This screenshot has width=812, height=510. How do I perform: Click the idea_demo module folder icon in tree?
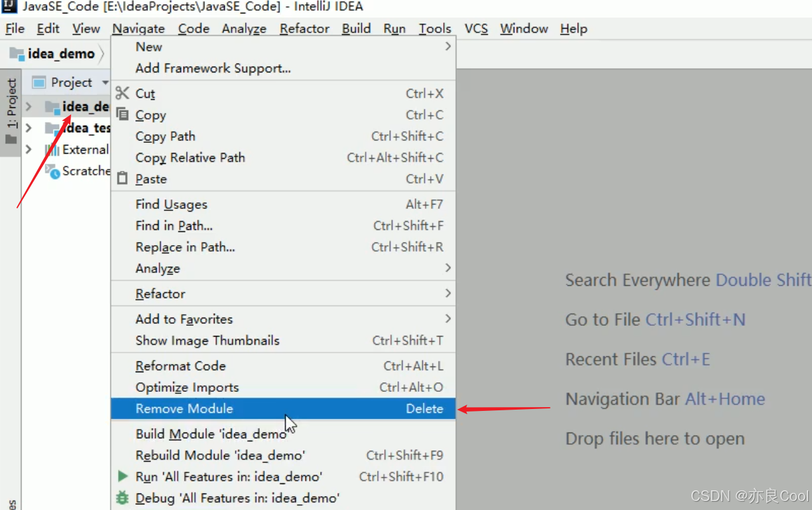click(x=53, y=107)
